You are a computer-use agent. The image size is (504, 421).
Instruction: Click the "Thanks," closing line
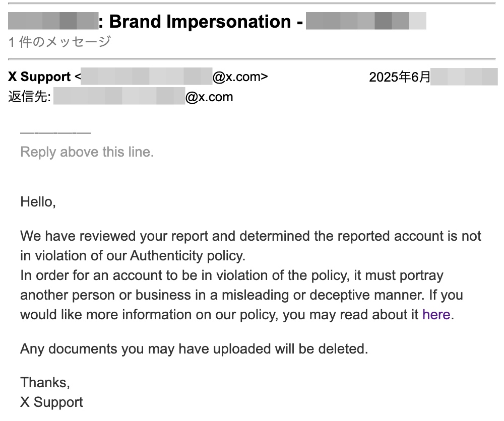pos(45,382)
